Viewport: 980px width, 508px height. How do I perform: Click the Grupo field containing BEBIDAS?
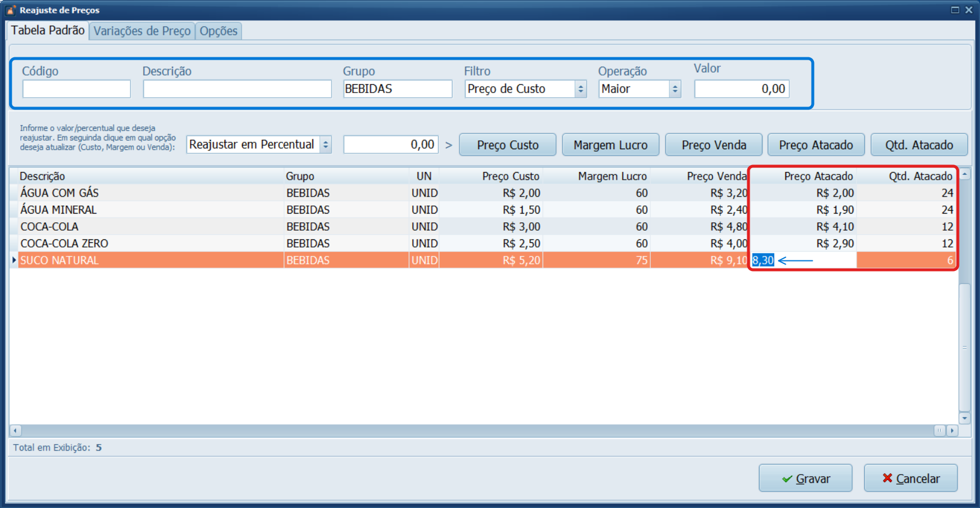pos(397,89)
